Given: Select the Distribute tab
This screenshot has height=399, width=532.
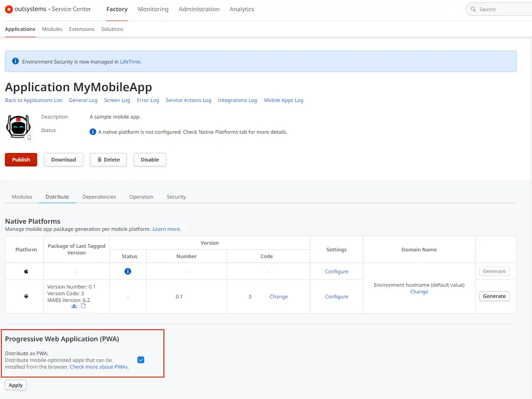Looking at the screenshot, I should pos(57,197).
